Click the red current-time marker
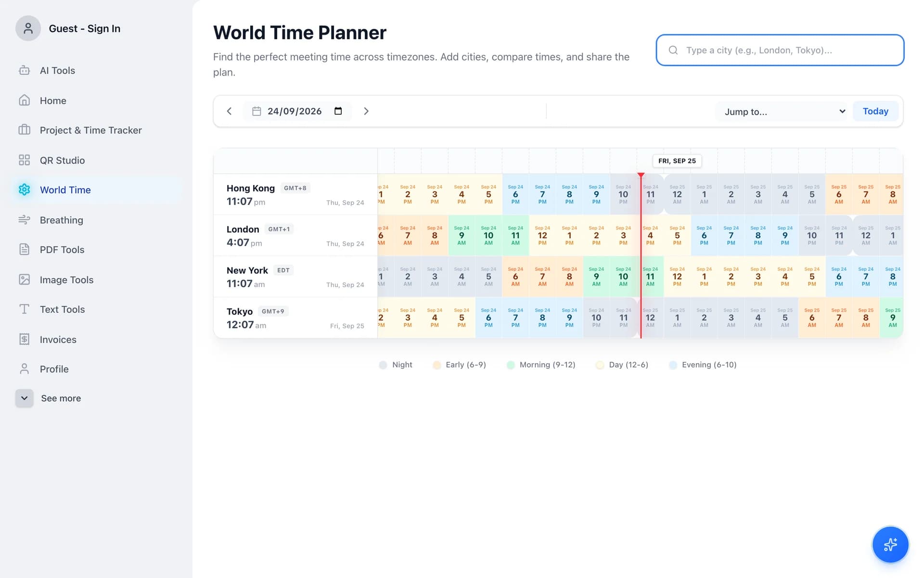The width and height of the screenshot is (924, 578). (641, 175)
